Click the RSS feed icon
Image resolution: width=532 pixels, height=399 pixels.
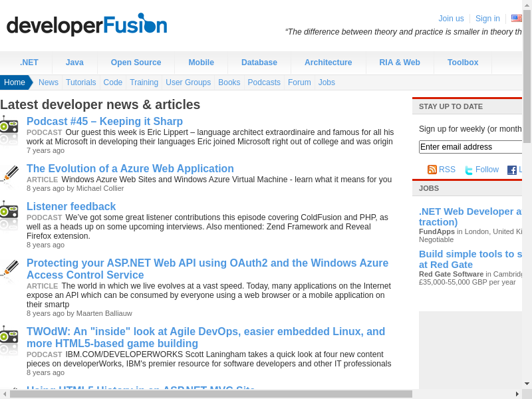(x=432, y=170)
